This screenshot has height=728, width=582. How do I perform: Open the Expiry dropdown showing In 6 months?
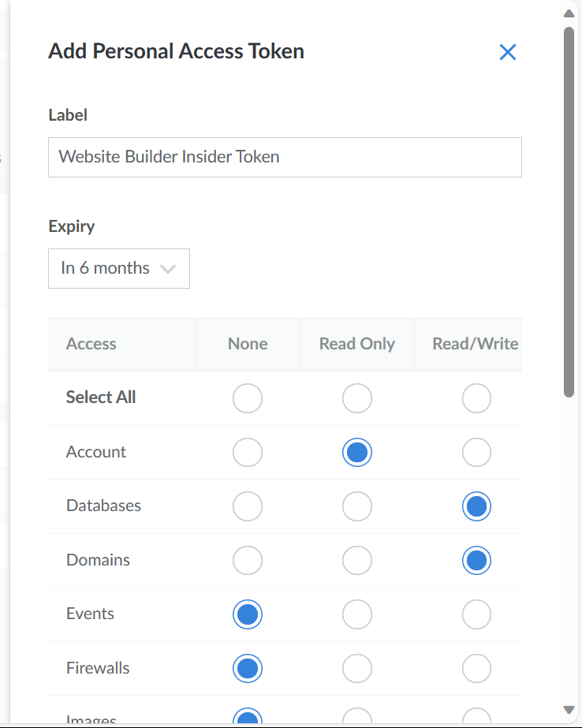coord(118,268)
